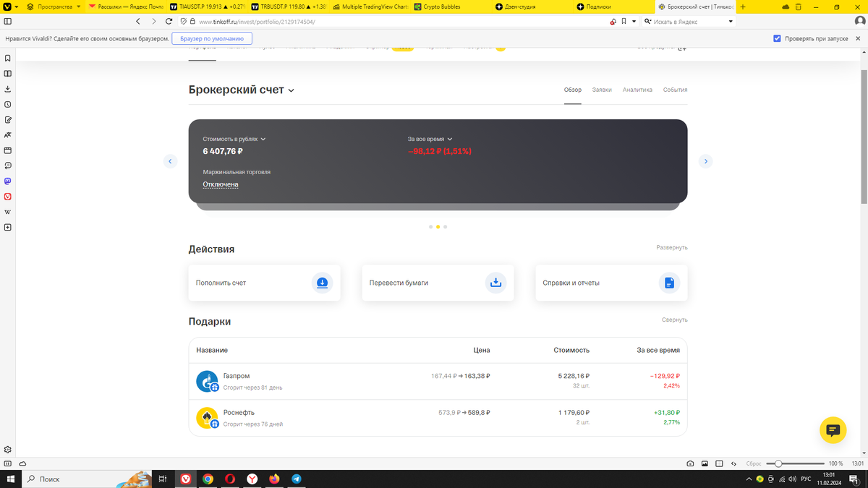Screen dimensions: 868x488
Task: Open the Vivaldi sync cloud icon in the status bar
Action: point(22,463)
